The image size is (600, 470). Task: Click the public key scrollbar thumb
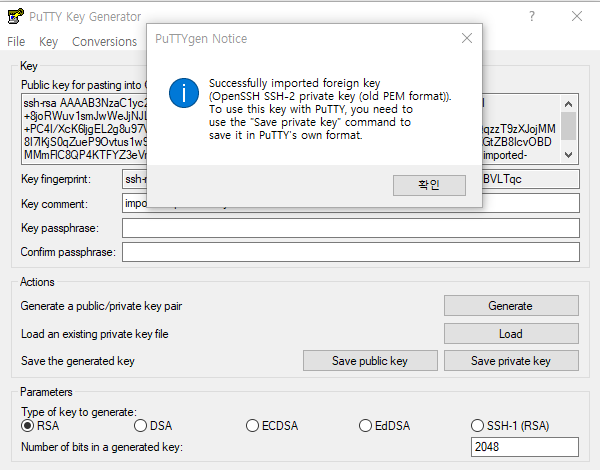pos(568,126)
